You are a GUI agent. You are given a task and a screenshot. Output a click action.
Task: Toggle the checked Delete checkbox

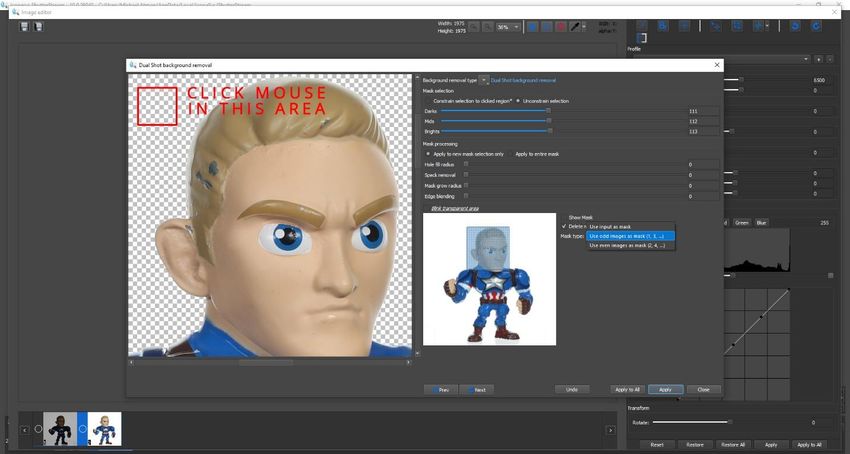pyautogui.click(x=564, y=226)
